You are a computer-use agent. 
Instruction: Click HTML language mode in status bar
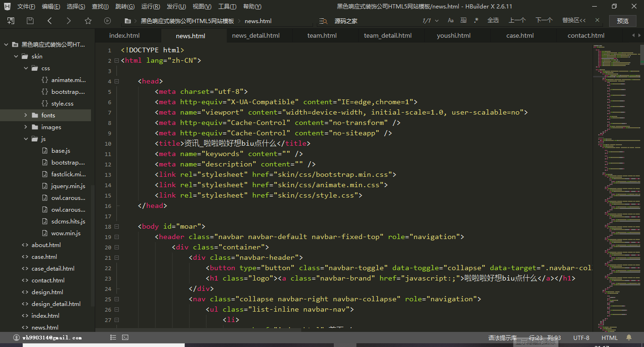coord(610,338)
